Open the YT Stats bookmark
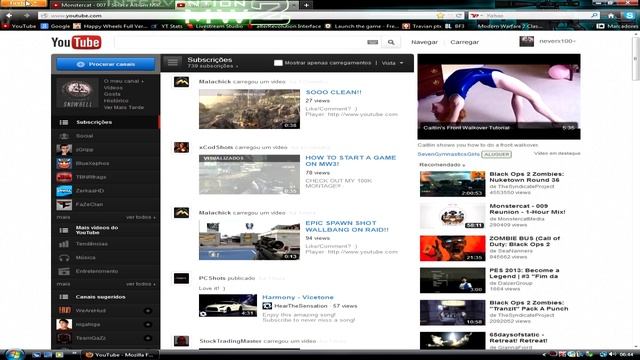The width and height of the screenshot is (640, 360). point(168,26)
